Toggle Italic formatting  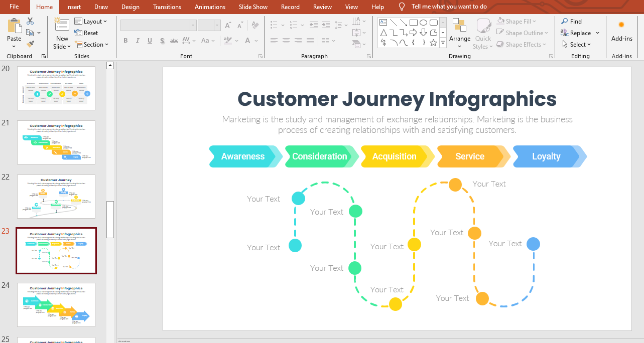(x=138, y=41)
